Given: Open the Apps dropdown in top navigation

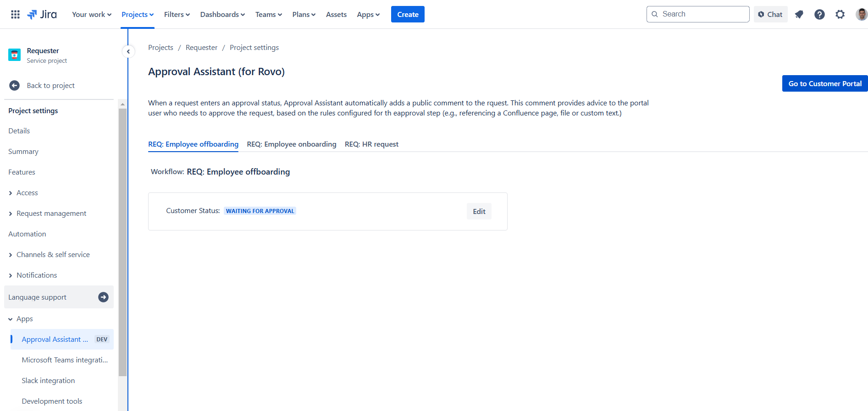Looking at the screenshot, I should point(368,14).
